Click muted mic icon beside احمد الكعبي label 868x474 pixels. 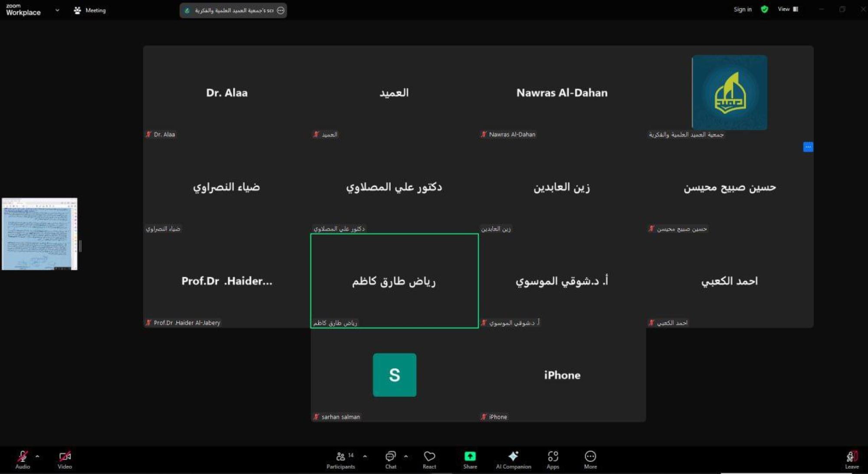651,323
